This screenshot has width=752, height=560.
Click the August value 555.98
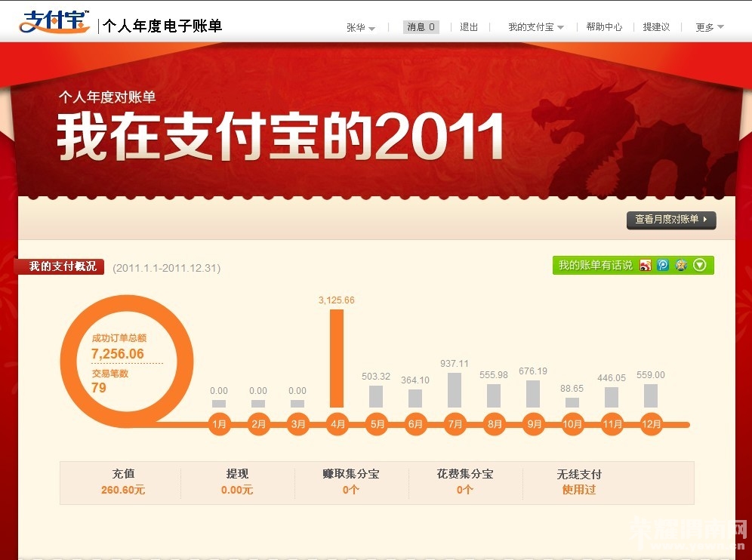click(494, 375)
